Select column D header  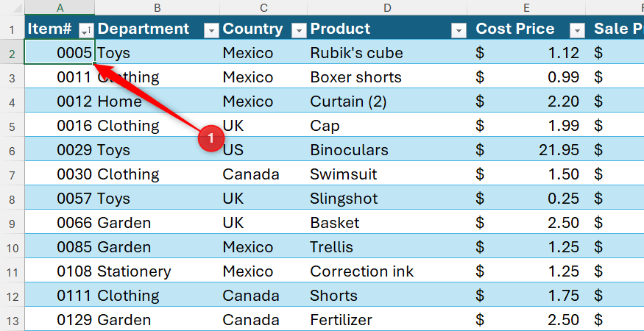point(386,7)
